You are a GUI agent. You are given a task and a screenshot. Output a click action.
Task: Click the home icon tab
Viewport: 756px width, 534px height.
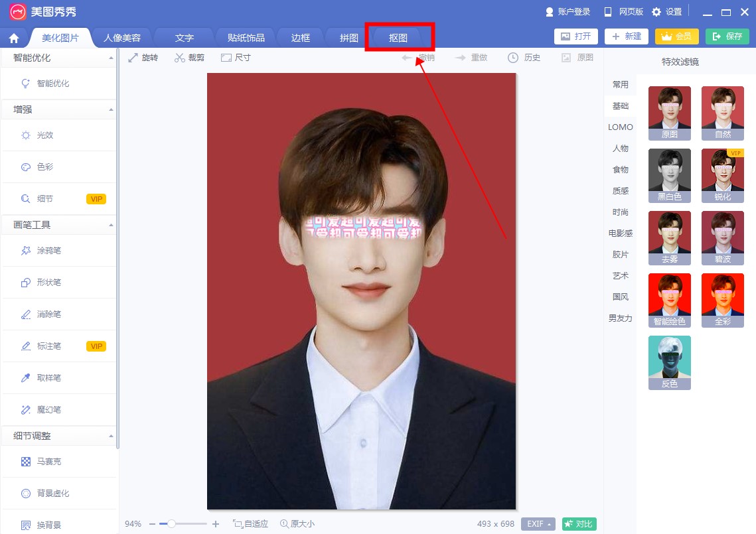tap(14, 38)
